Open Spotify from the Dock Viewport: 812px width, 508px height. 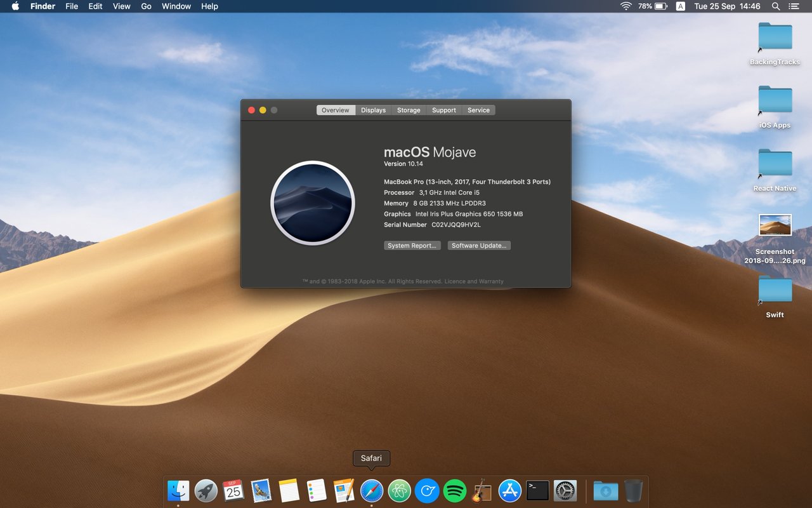pos(455,490)
